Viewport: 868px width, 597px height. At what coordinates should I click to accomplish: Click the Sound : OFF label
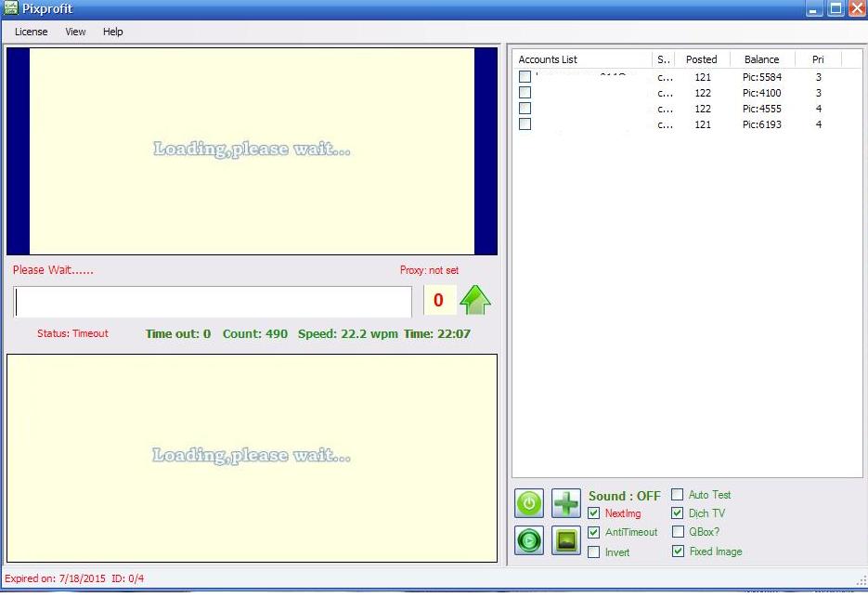(x=625, y=496)
